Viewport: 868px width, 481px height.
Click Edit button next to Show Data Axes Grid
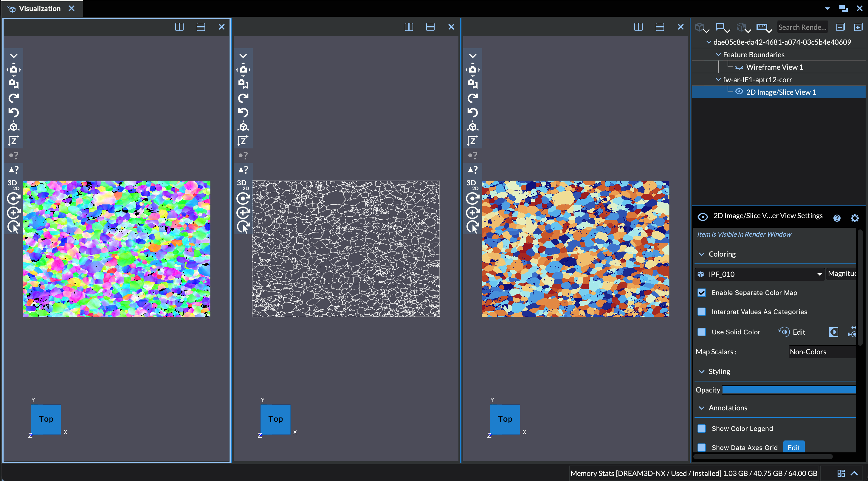[793, 447]
